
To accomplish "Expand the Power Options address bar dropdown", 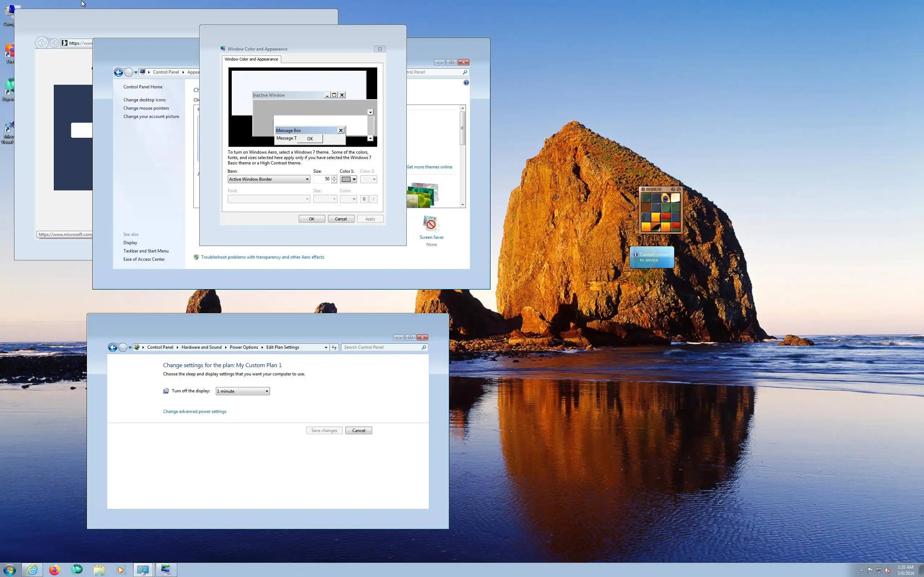I will (326, 347).
